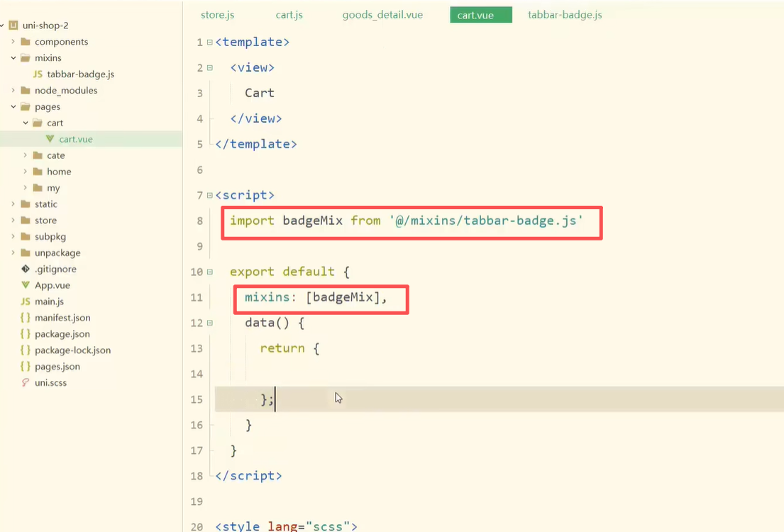
Task: Click the unpackage folder icon
Action: (x=26, y=253)
